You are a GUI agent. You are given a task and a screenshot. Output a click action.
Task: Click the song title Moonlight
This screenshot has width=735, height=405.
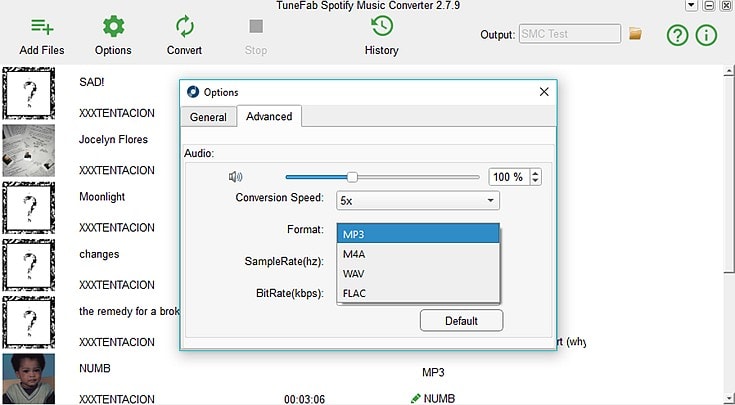coord(102,197)
